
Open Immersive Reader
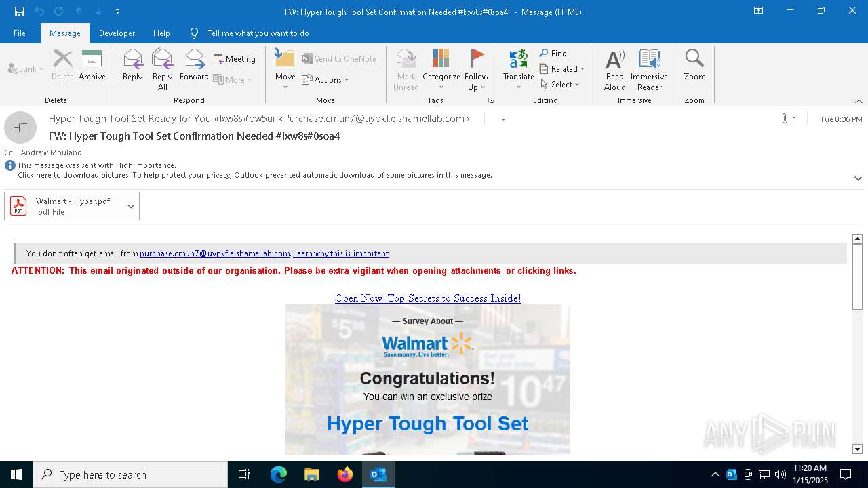coord(650,69)
